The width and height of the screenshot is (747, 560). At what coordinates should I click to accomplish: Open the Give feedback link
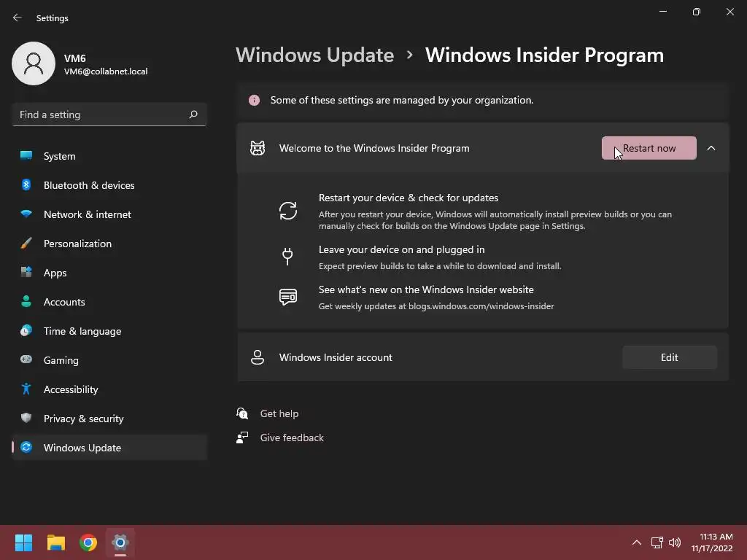tap(292, 437)
